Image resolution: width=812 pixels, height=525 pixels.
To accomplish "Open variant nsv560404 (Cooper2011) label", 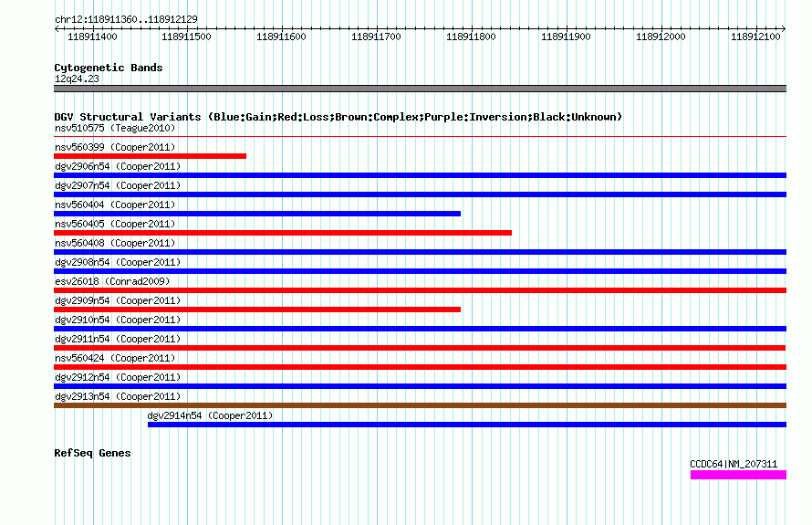I will pyautogui.click(x=115, y=205).
